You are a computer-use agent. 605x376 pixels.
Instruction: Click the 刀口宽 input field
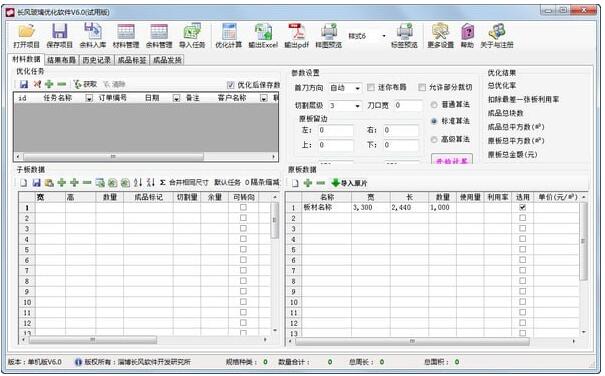tap(408, 105)
